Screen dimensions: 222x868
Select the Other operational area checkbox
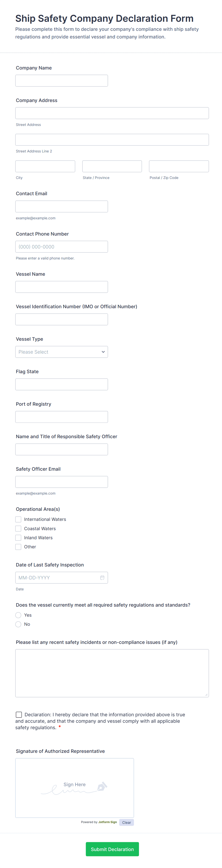pyautogui.click(x=19, y=547)
